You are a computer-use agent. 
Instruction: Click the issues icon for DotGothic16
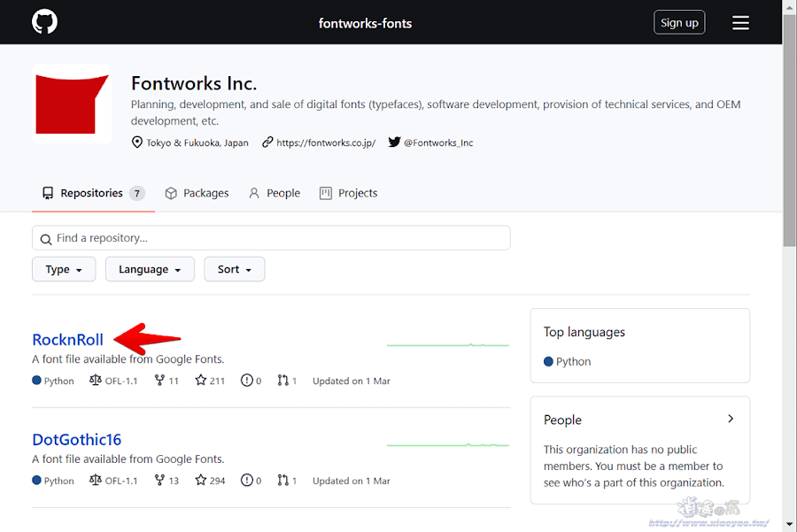(247, 481)
